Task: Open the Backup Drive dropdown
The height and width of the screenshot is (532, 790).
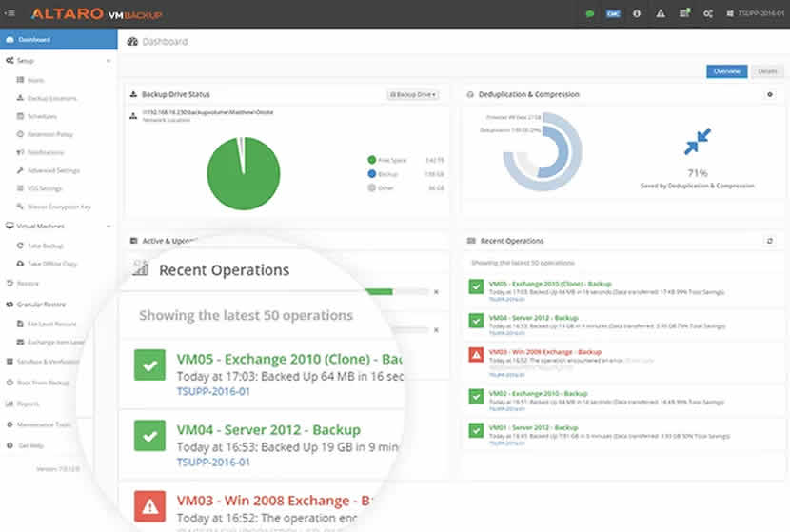Action: point(413,95)
